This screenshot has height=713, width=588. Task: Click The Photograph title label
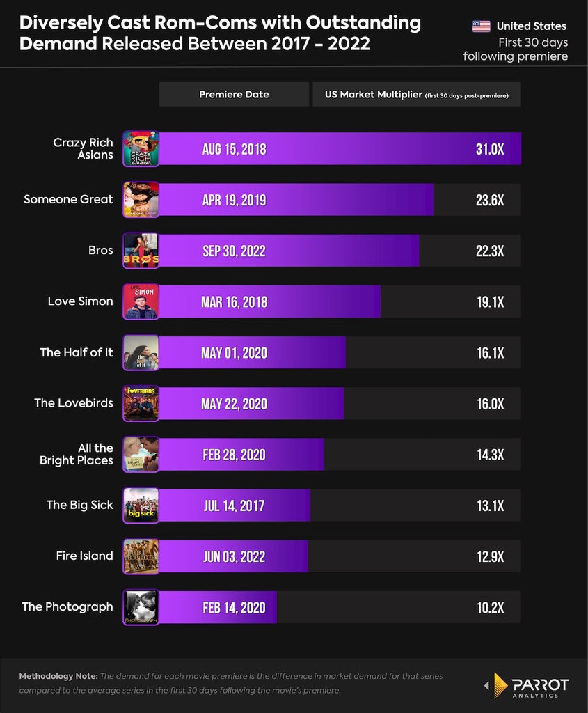67,606
